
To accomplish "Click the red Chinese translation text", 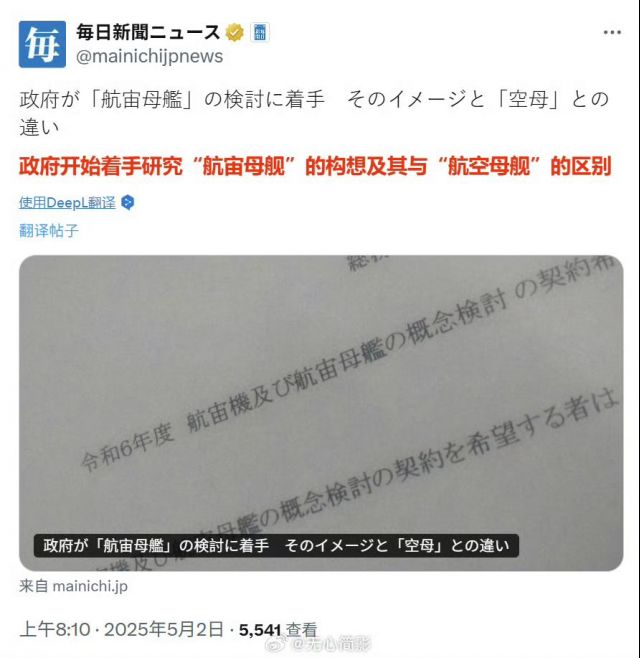I will (315, 166).
